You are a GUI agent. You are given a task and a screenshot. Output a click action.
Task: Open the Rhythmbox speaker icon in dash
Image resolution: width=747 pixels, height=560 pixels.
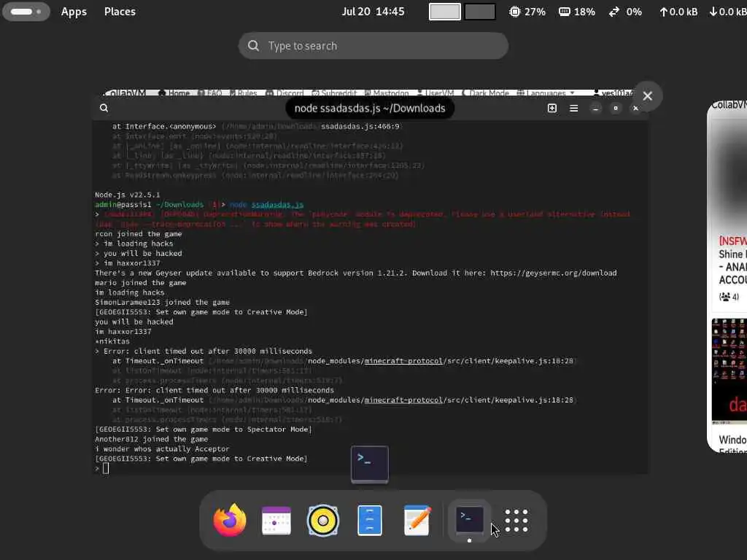pyautogui.click(x=323, y=521)
